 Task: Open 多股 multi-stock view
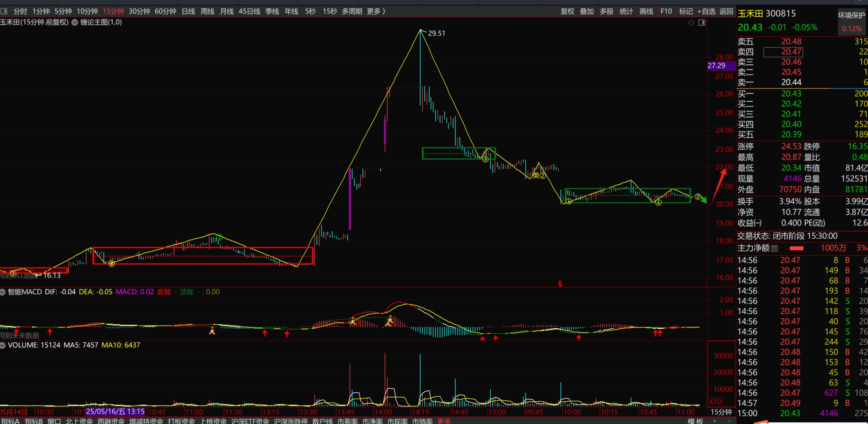point(607,11)
